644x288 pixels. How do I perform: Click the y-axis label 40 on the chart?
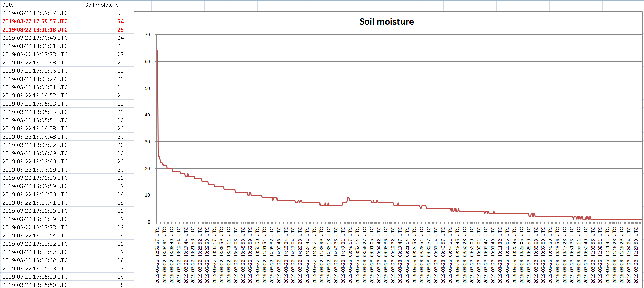147,115
